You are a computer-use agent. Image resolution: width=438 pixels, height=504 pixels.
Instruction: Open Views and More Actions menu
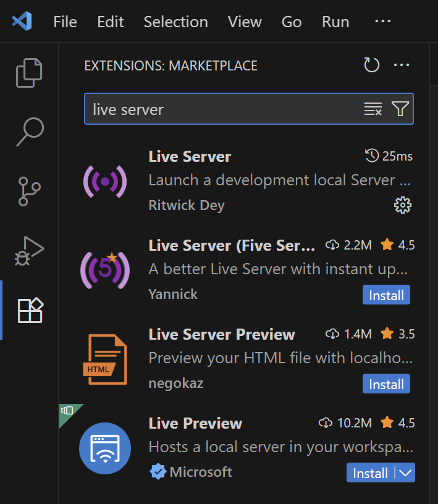[x=402, y=65]
